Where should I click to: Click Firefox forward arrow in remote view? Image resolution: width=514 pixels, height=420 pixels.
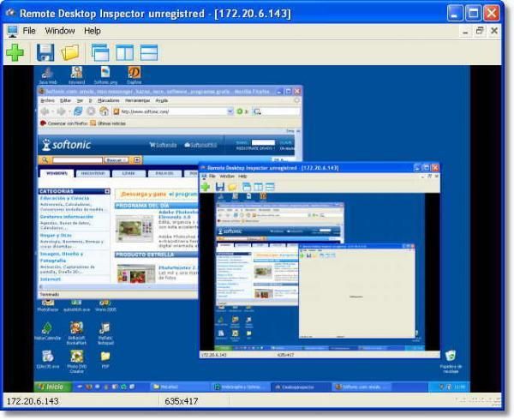[61, 111]
